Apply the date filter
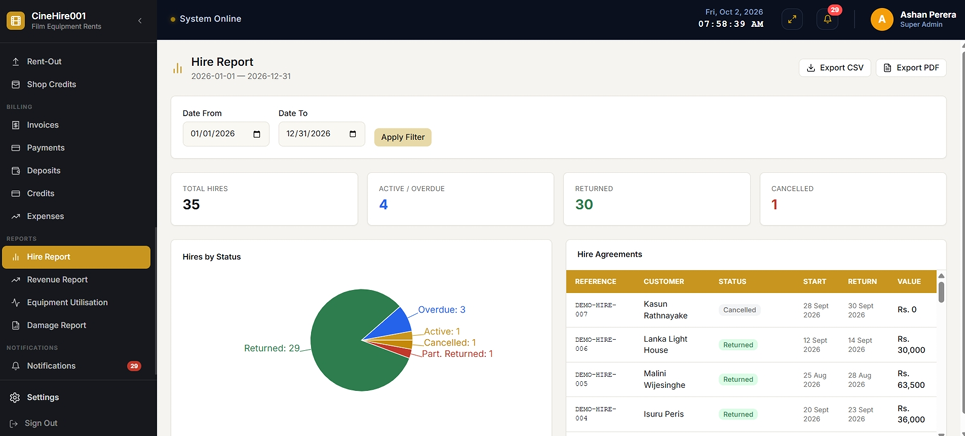This screenshot has width=965, height=436. point(403,137)
